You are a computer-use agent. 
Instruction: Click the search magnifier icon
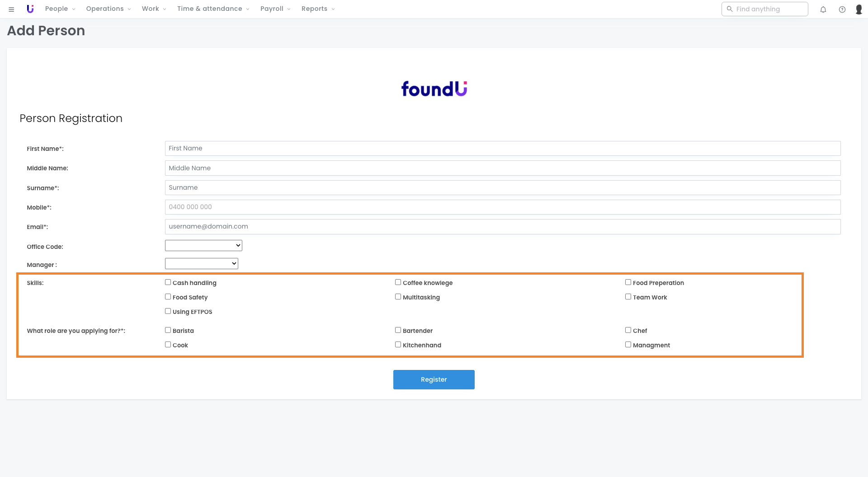(x=729, y=9)
